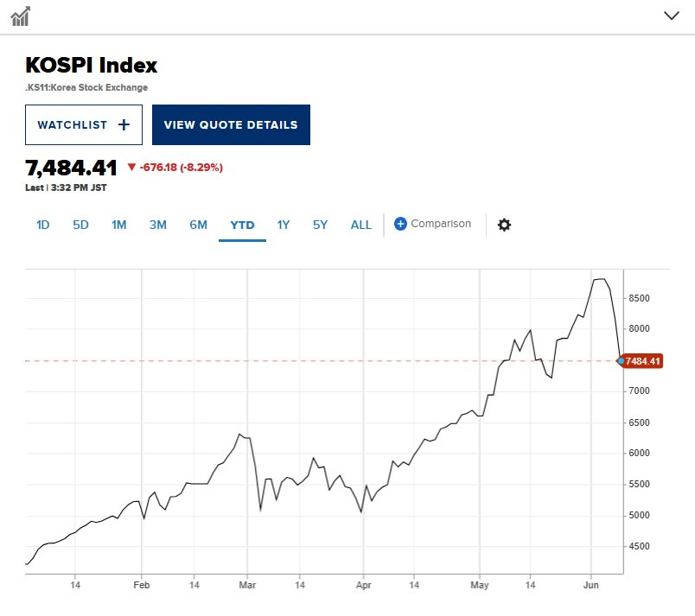This screenshot has height=616, width=695.
Task: Click the red down-arrow change indicator
Action: click(131, 167)
